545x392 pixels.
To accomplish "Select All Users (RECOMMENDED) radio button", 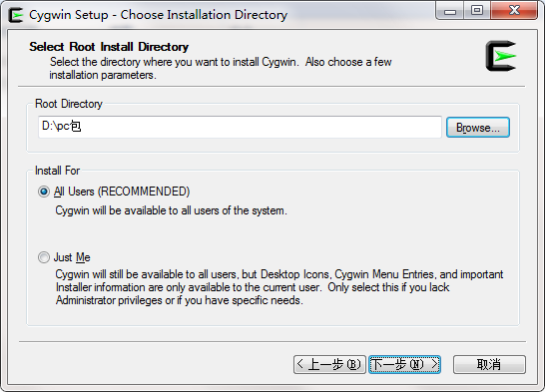I will tap(44, 192).
